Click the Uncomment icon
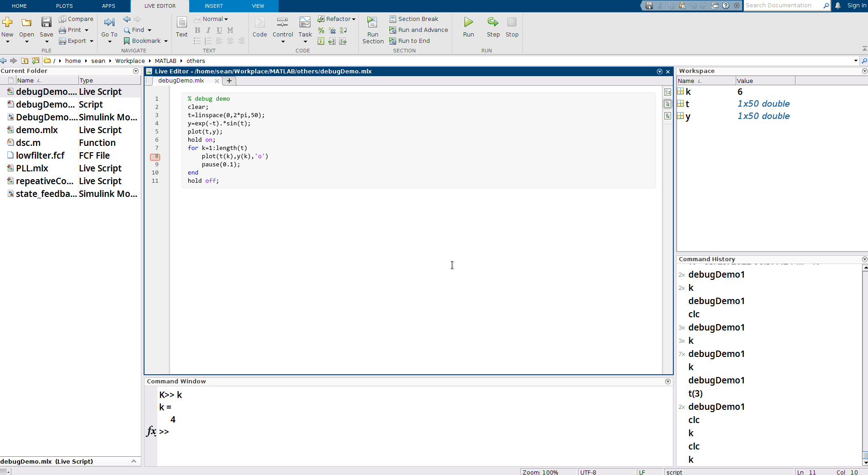This screenshot has width=868, height=475. 332,30
